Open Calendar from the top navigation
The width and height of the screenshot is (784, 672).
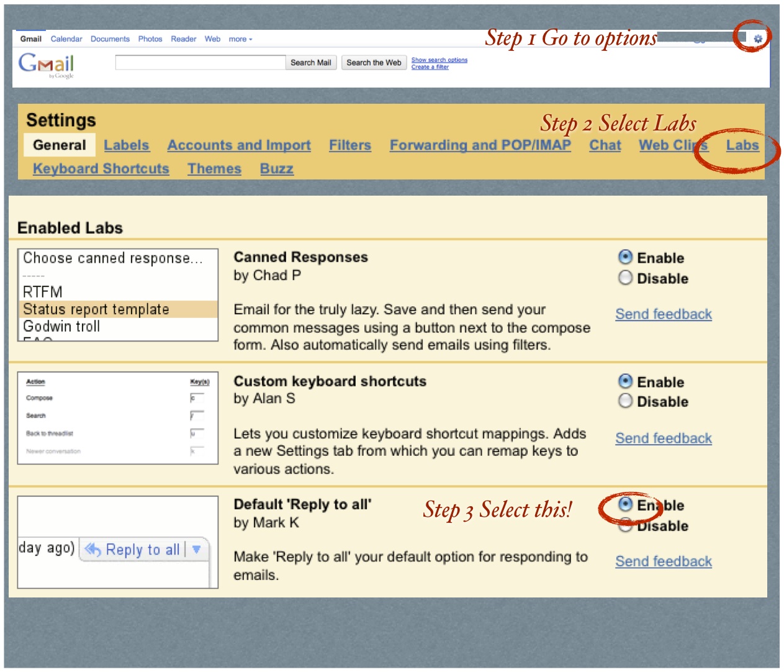[66, 39]
